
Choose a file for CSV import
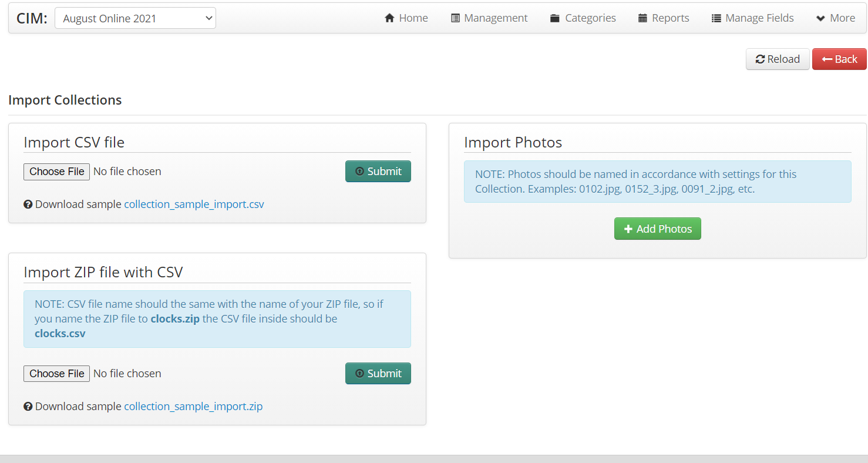click(x=57, y=172)
